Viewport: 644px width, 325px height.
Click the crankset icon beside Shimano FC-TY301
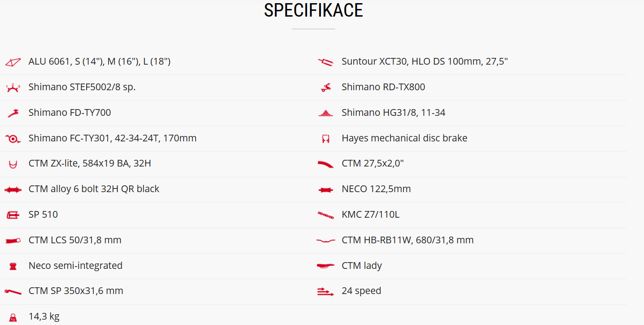point(13,139)
